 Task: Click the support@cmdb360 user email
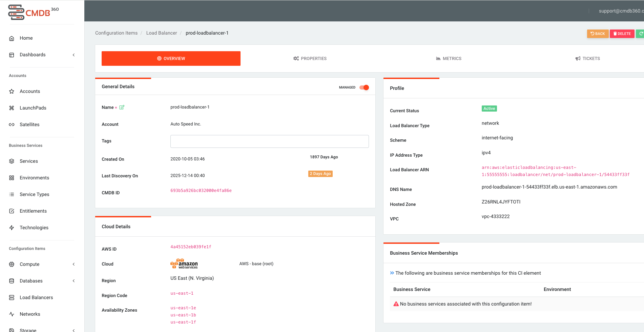coord(621,11)
